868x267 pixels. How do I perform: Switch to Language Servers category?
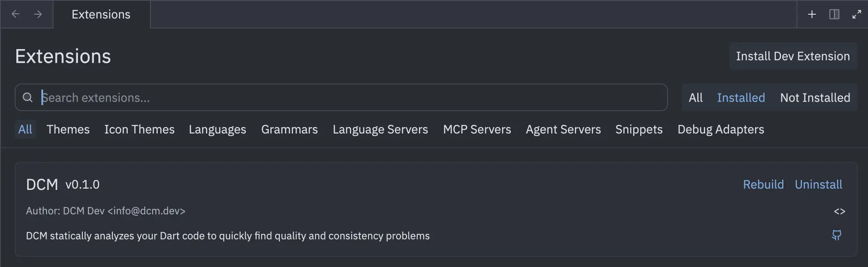pyautogui.click(x=380, y=130)
